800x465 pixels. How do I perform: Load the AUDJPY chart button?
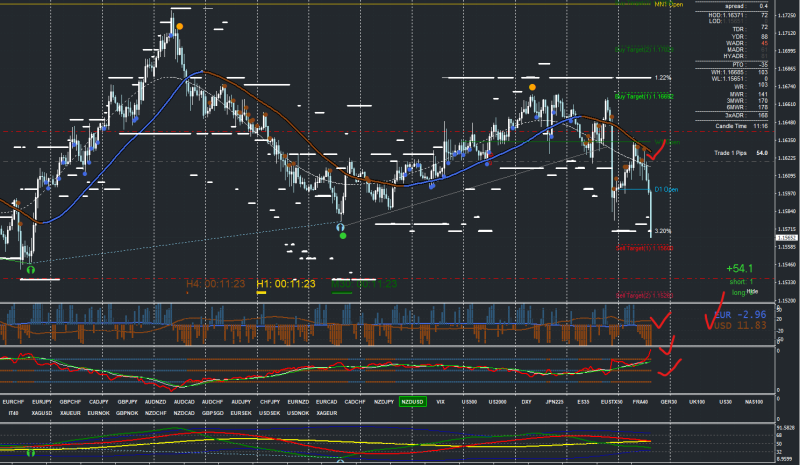pyautogui.click(x=241, y=402)
